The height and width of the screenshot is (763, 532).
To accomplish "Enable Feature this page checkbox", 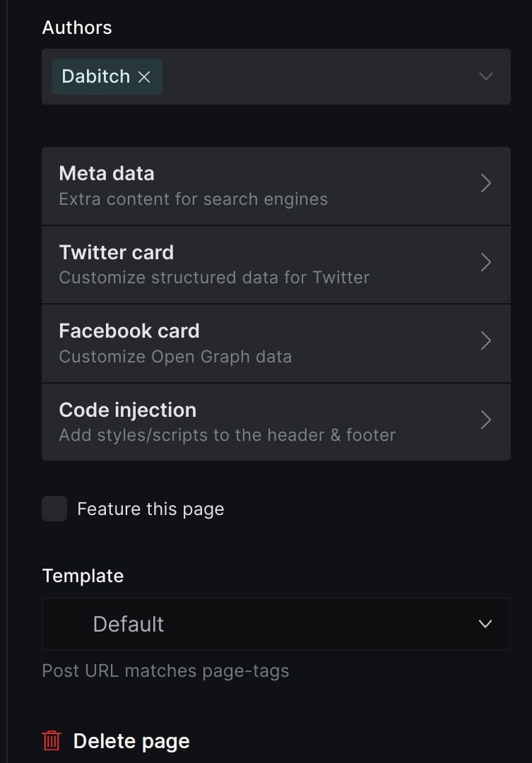I will tap(54, 509).
